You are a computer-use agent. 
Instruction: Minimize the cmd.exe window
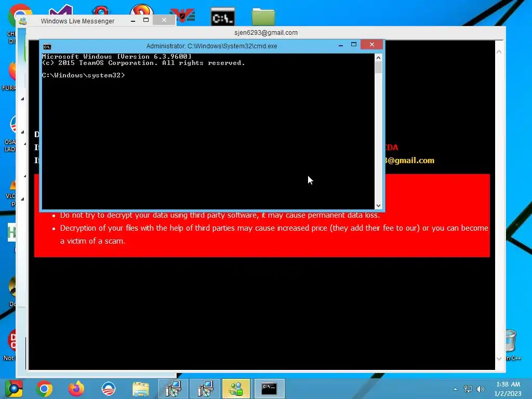[x=341, y=45]
